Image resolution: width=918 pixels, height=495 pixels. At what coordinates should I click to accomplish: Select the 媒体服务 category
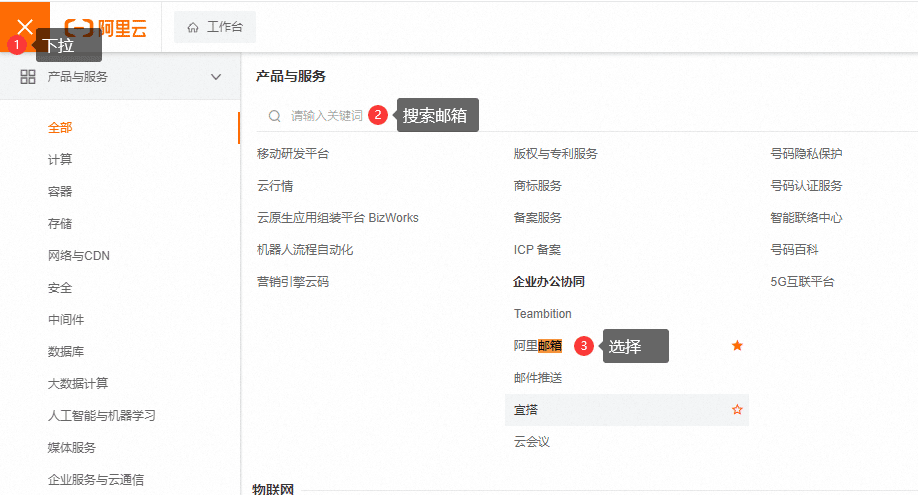click(71, 448)
